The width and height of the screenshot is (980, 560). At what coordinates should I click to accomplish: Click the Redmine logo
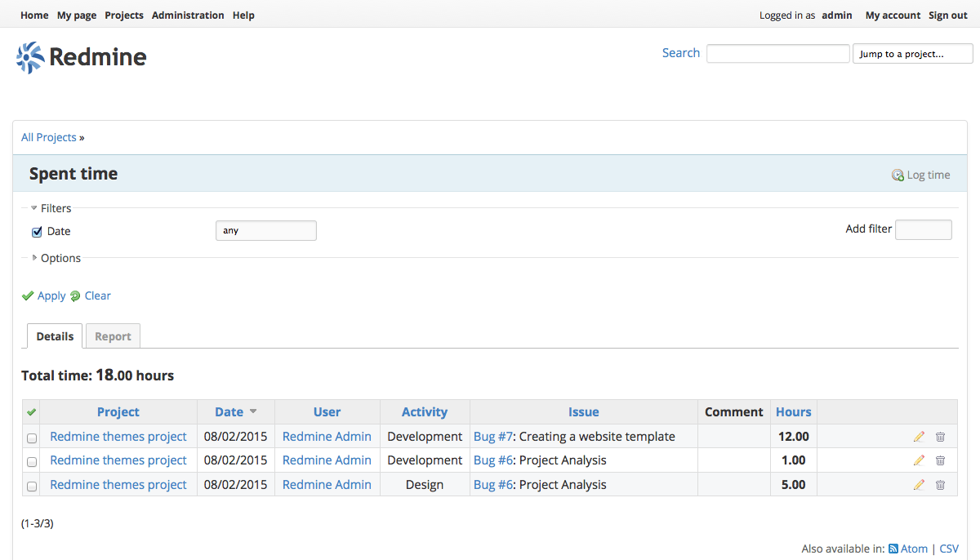pyautogui.click(x=81, y=57)
